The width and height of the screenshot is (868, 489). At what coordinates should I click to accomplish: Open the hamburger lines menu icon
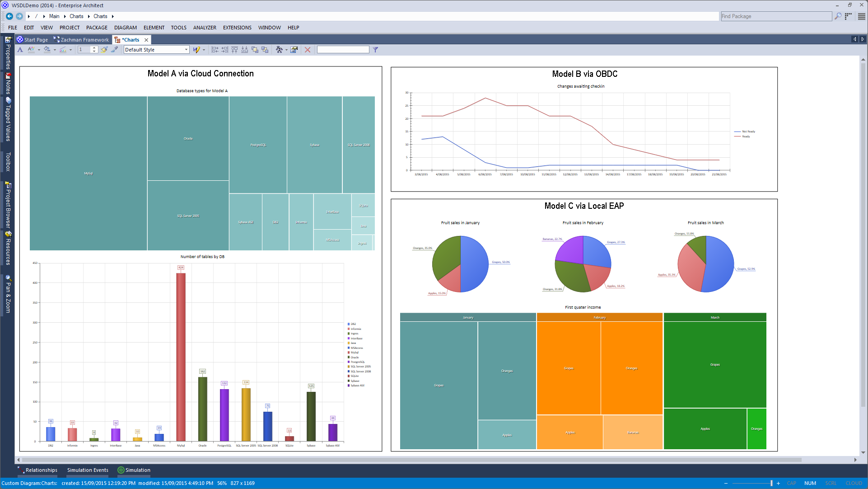point(862,16)
